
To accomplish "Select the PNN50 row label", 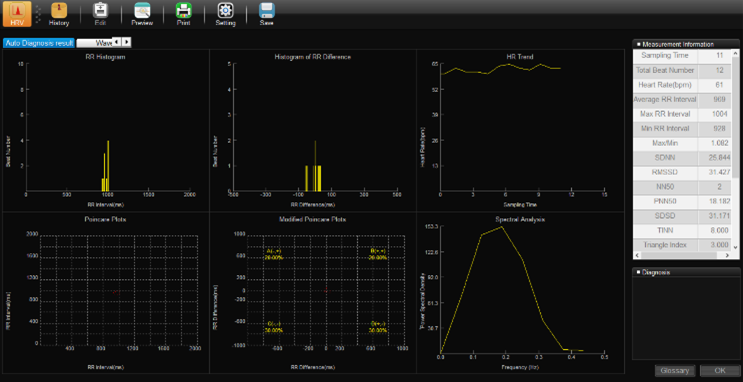I will coord(665,202).
